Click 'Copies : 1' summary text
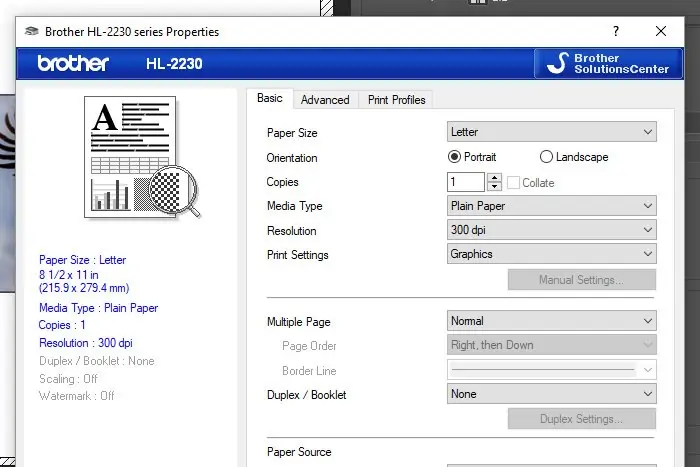The width and height of the screenshot is (700, 467). coord(62,325)
